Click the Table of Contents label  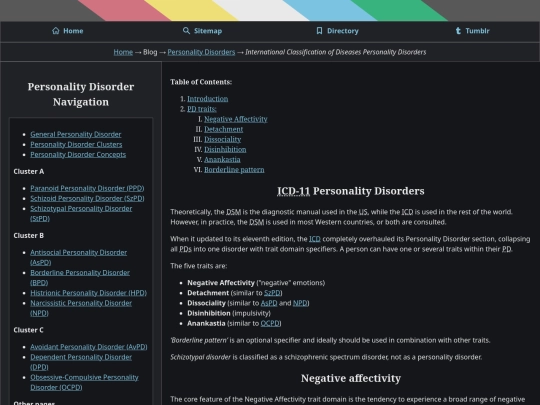201,82
